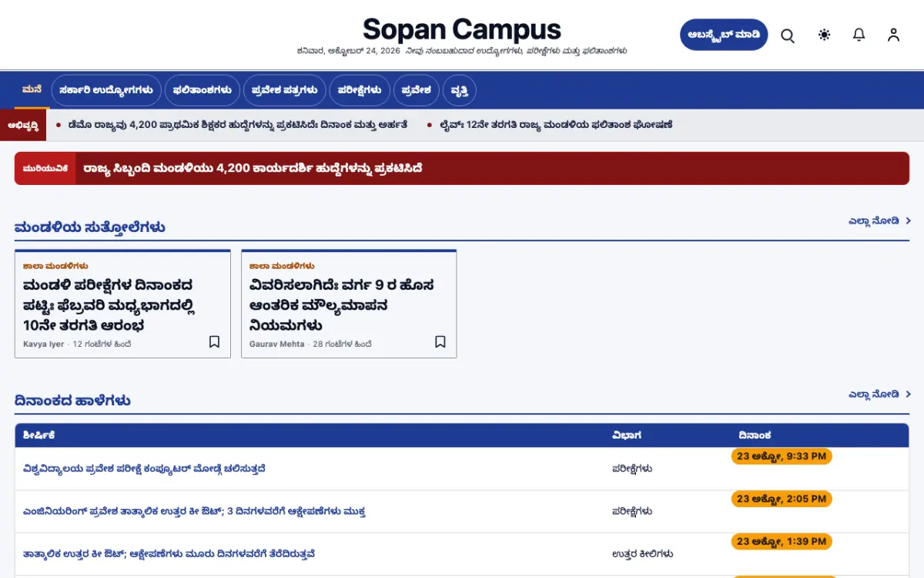924x578 pixels.
Task: Open row ವಿಶ್ವವಿದ್ಯಾಲಯ ಪ್ರವೇಶ ಪರೀಕ್ಷೆ ಕಂಪ್ಯೂಟರ್ ಮೋಡ್
Action: click(x=145, y=469)
